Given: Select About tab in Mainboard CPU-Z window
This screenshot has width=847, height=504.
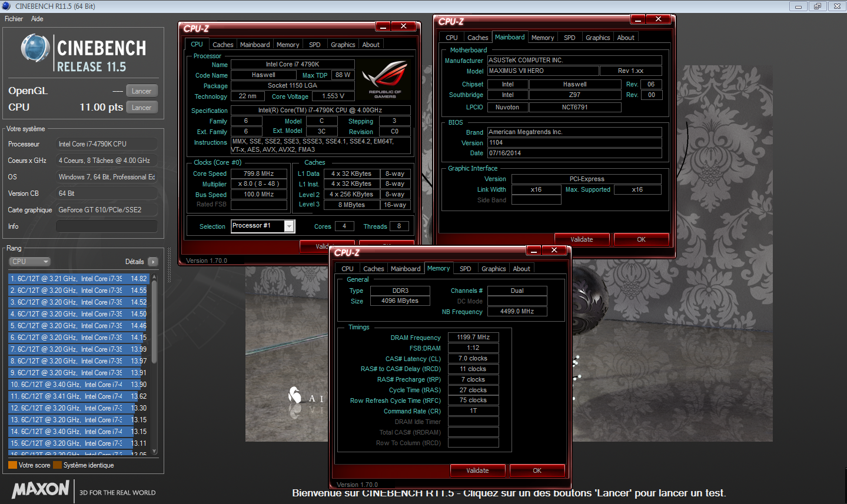Looking at the screenshot, I should pyautogui.click(x=626, y=38).
